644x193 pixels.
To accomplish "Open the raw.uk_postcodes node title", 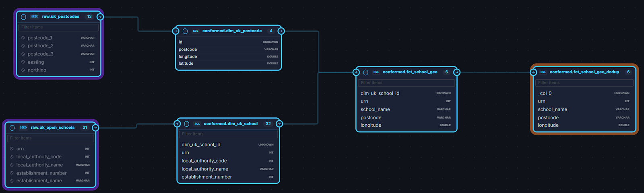I will tap(61, 16).
